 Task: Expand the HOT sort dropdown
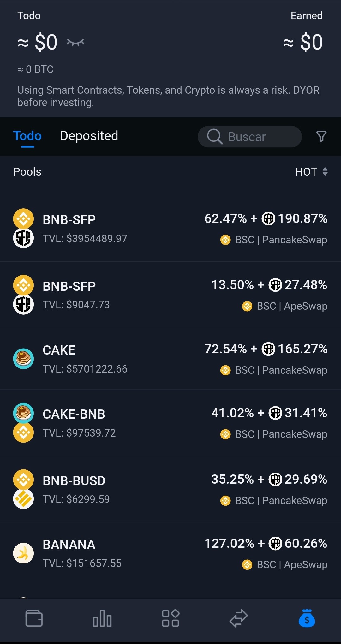(311, 172)
